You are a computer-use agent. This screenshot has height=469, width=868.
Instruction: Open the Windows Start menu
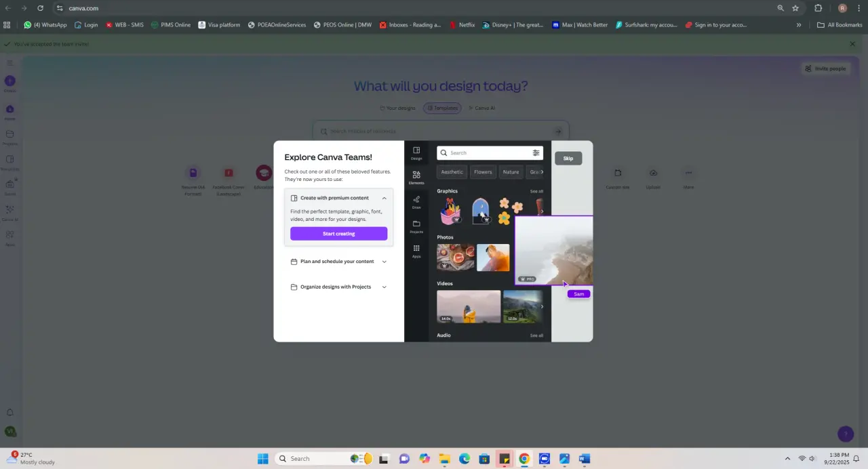tap(262, 459)
